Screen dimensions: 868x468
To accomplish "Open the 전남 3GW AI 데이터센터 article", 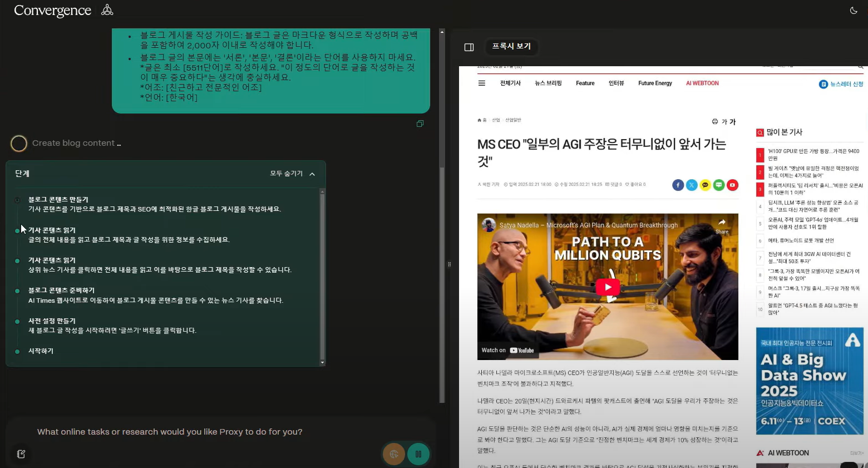I will tap(810, 258).
